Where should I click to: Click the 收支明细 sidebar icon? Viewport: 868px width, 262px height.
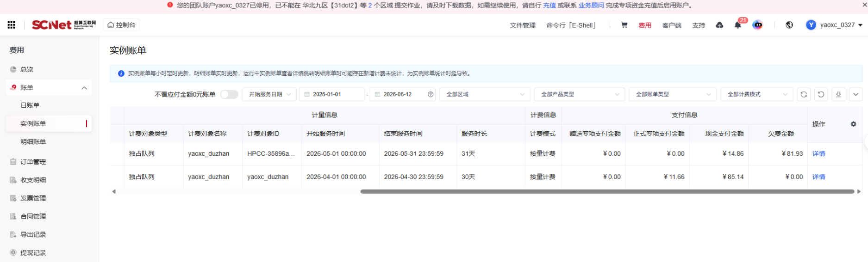(x=13, y=180)
